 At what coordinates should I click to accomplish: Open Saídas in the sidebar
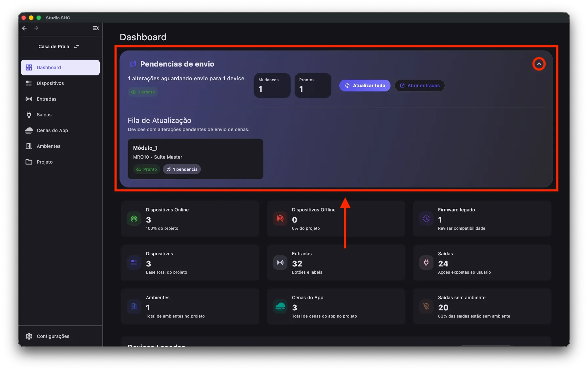[x=60, y=115]
